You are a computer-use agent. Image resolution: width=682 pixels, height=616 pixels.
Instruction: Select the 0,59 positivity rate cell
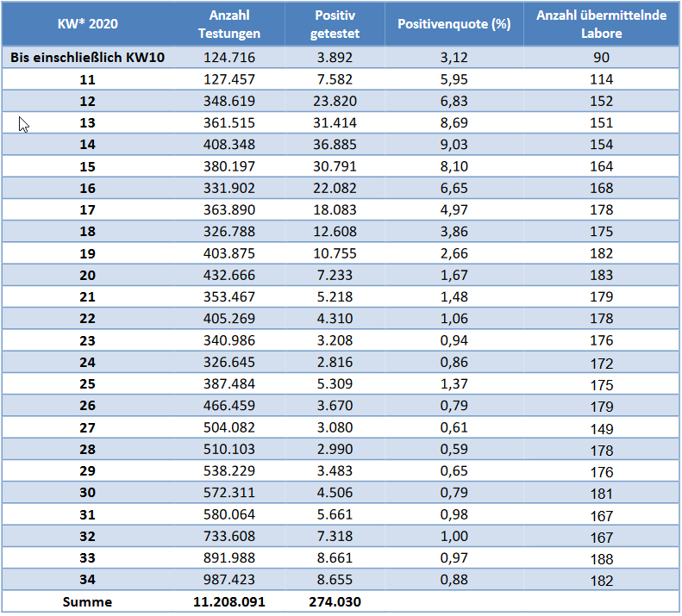[454, 450]
